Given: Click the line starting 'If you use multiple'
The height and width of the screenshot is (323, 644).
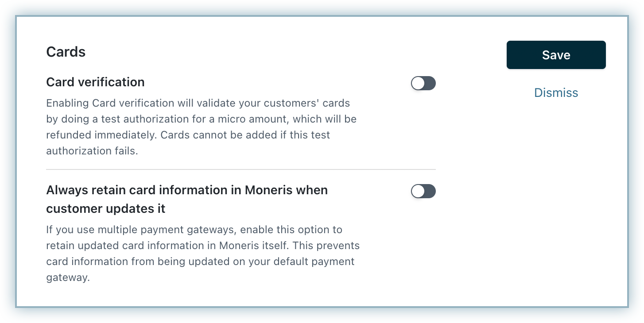Looking at the screenshot, I should (x=194, y=230).
